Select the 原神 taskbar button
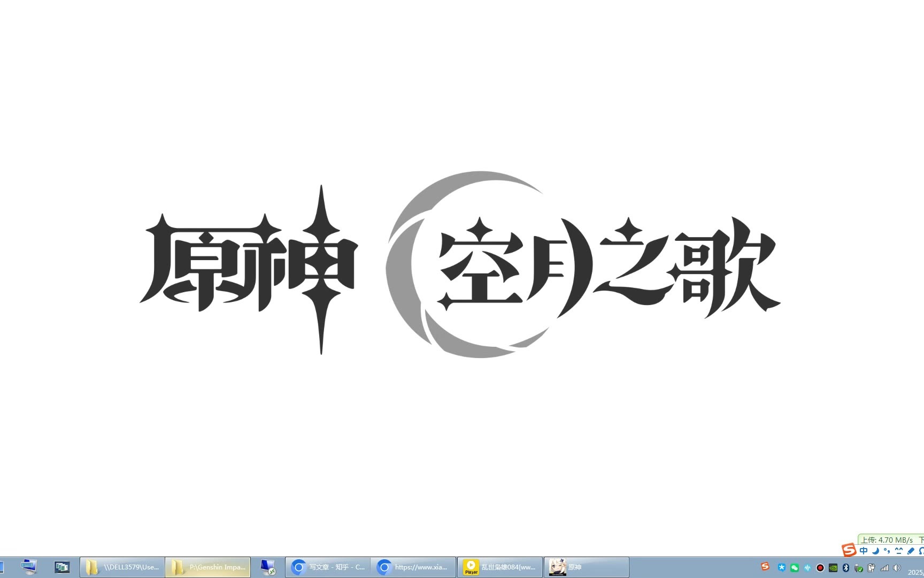This screenshot has height=578, width=924. coord(587,567)
